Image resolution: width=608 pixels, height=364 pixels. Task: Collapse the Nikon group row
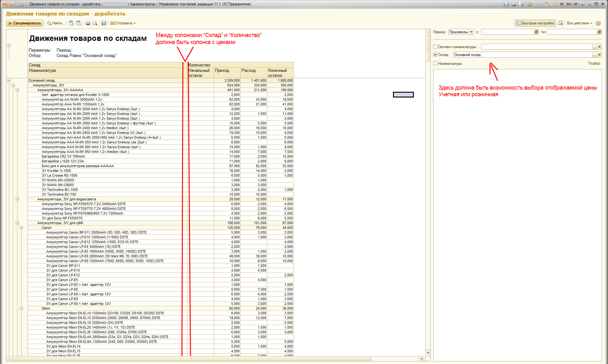pyautogui.click(x=22, y=308)
